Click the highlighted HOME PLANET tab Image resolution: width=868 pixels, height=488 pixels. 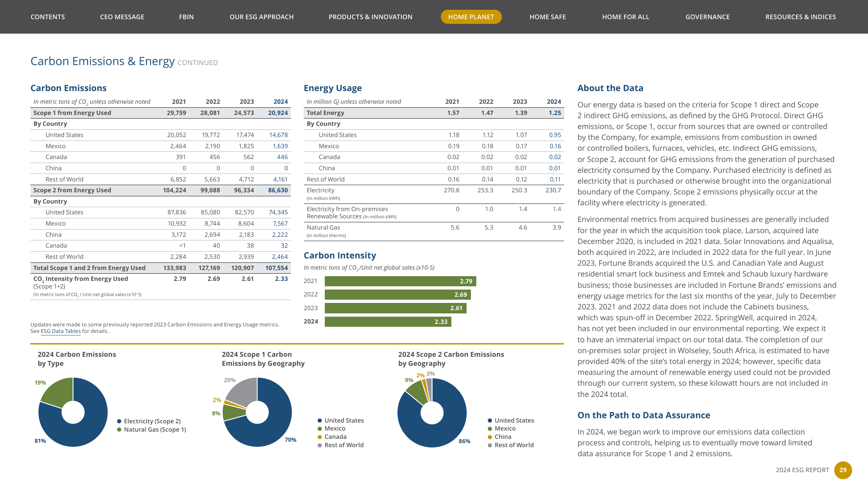click(471, 17)
